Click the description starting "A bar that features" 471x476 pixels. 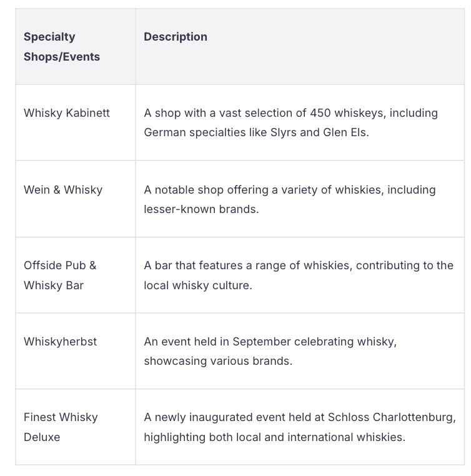(x=298, y=275)
